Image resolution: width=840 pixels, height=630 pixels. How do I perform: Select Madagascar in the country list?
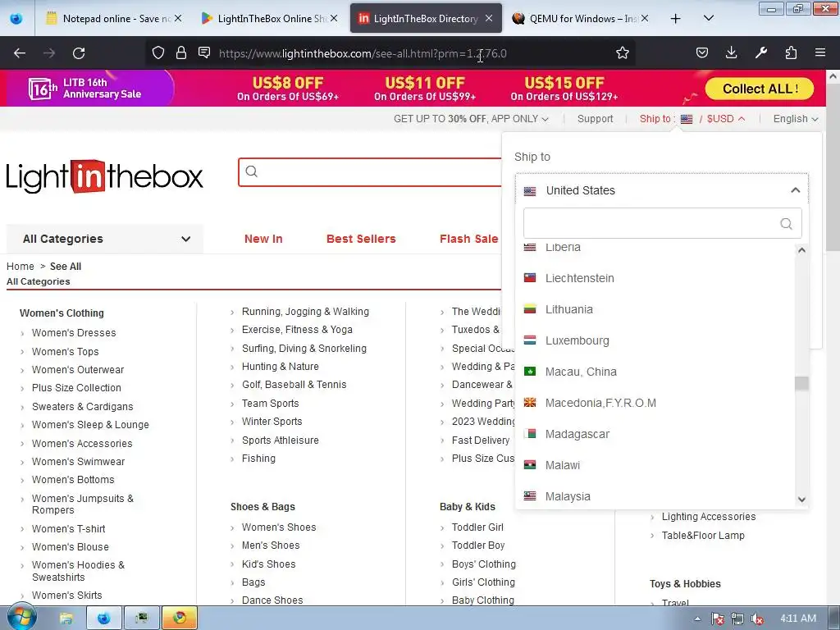577,434
